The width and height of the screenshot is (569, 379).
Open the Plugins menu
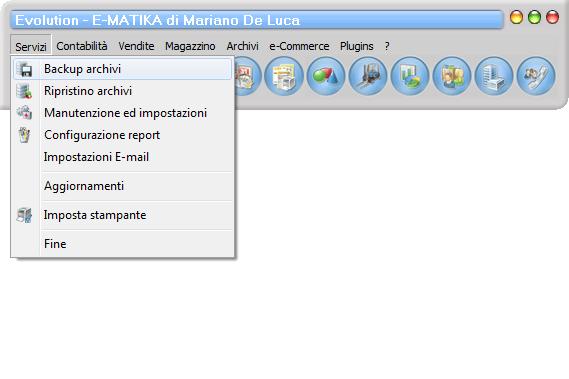click(356, 46)
